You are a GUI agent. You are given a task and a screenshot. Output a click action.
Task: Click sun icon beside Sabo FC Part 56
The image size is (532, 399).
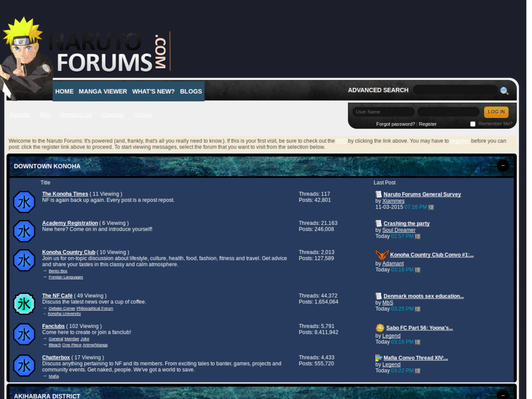[x=380, y=328]
